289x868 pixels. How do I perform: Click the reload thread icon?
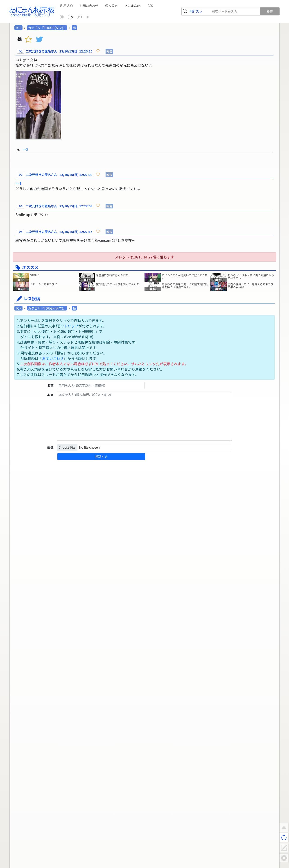click(284, 838)
